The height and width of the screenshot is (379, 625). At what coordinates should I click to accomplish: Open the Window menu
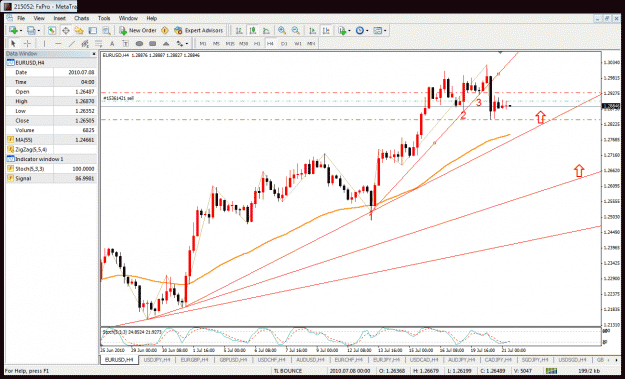[128, 18]
